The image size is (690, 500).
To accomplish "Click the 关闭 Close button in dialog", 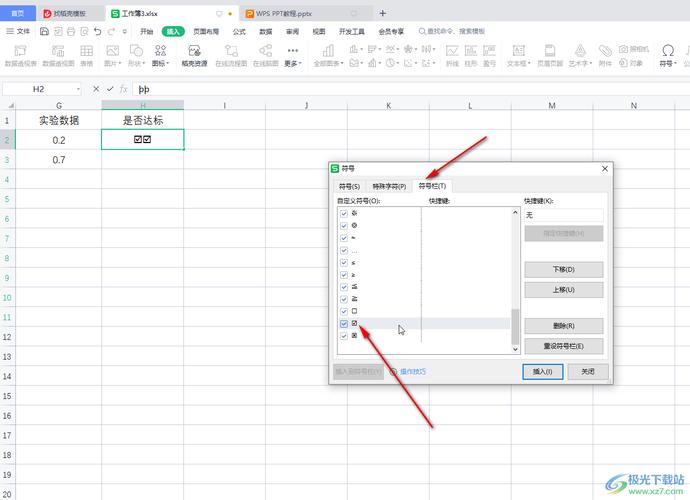I will (588, 372).
